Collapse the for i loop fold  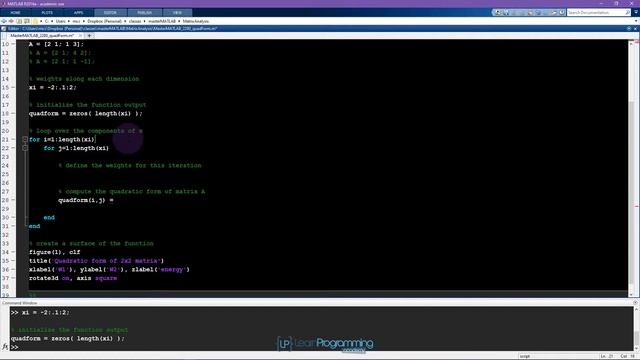click(x=25, y=139)
